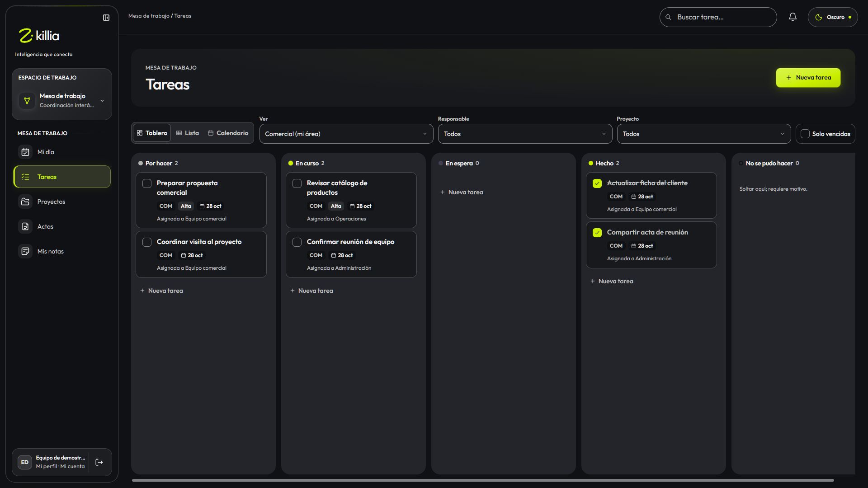Click the ED user avatar
This screenshot has width=868, height=488.
tap(25, 462)
